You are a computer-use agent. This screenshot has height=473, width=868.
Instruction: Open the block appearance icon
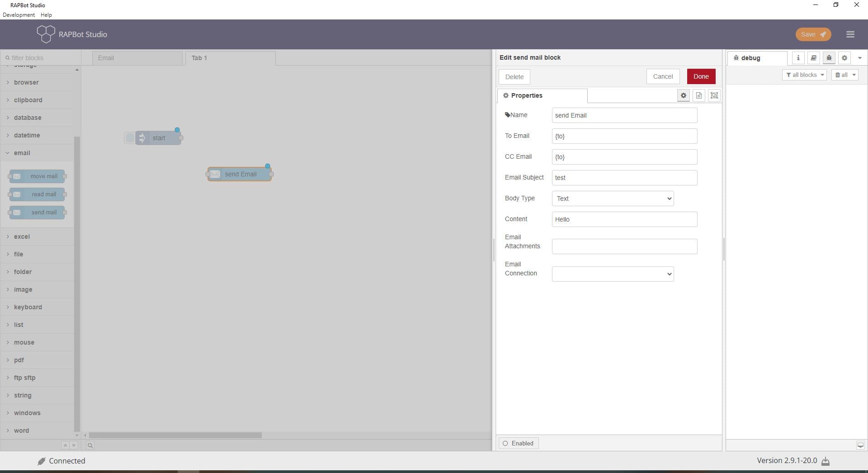pyautogui.click(x=714, y=95)
